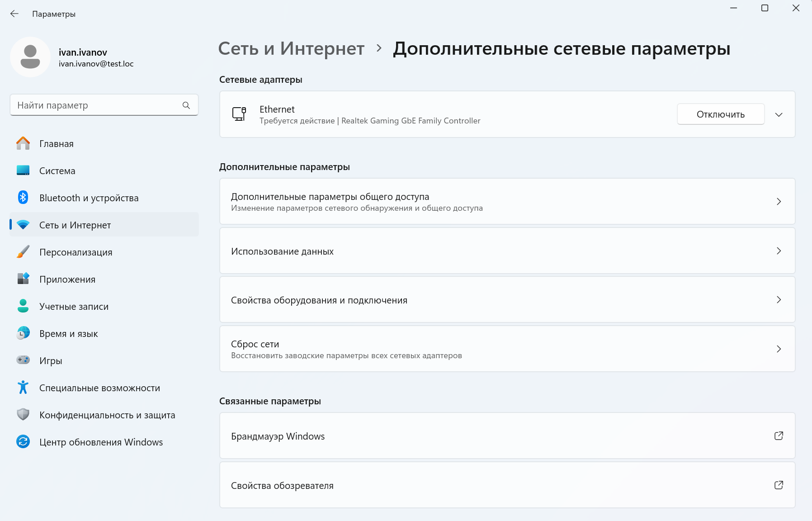Viewport: 812px width, 521px height.
Task: Click the Найти параметр search field
Action: (97, 105)
